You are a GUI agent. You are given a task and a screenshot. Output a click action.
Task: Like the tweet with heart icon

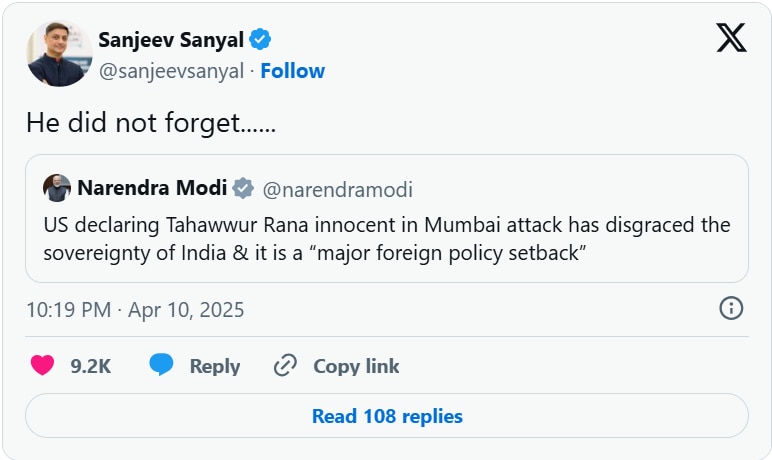click(42, 366)
